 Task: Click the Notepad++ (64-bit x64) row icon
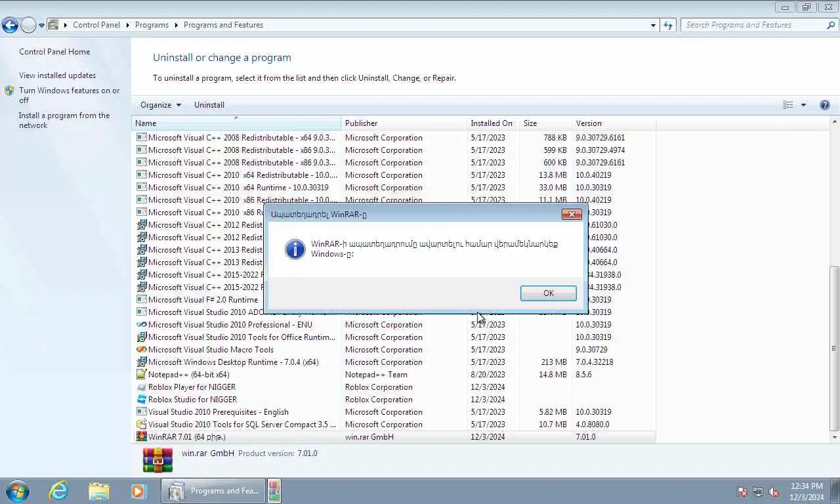coord(141,375)
